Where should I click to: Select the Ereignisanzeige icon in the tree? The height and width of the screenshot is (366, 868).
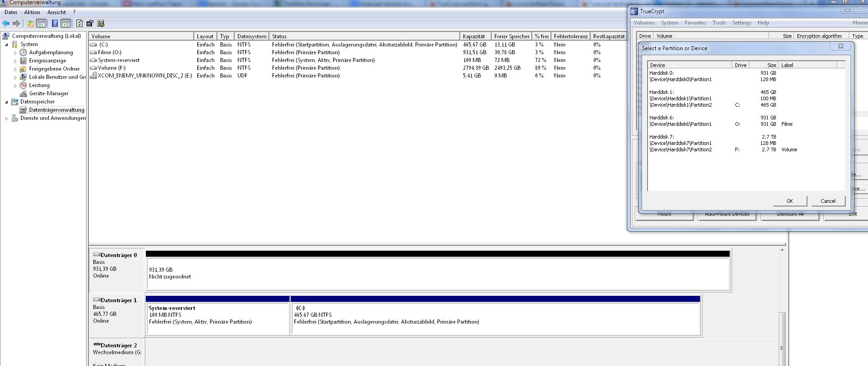click(23, 61)
